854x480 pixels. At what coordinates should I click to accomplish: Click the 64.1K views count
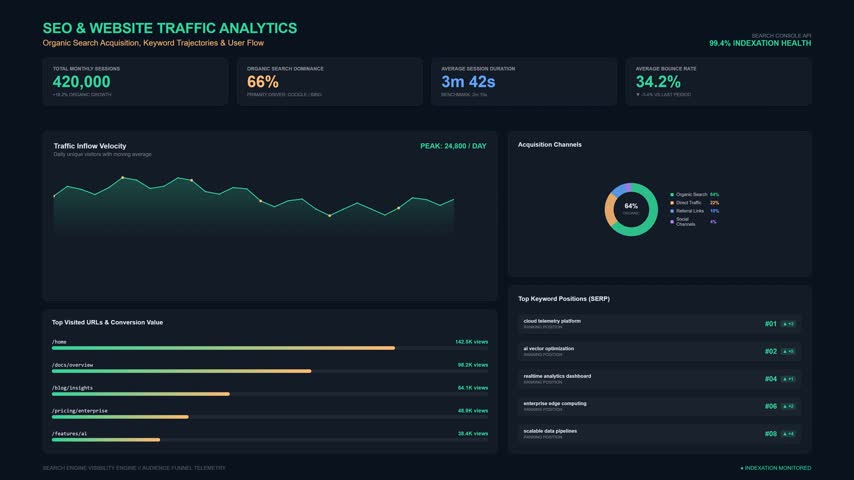(x=473, y=388)
